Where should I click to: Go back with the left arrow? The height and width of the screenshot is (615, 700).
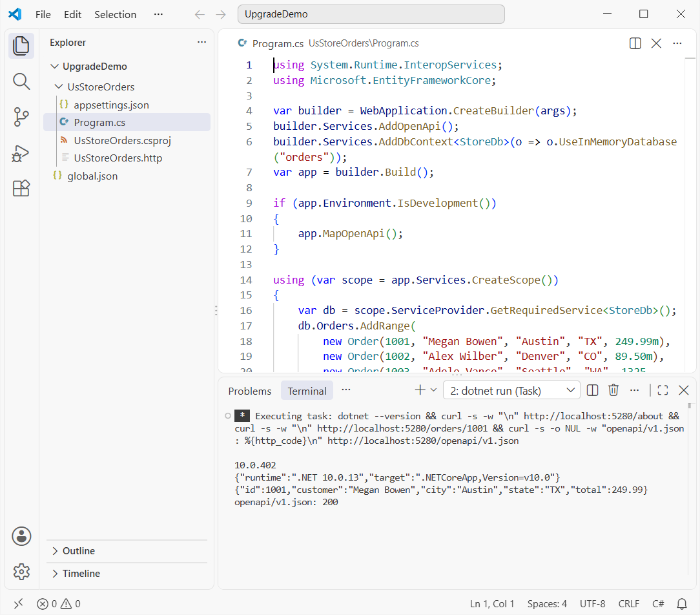coord(200,15)
